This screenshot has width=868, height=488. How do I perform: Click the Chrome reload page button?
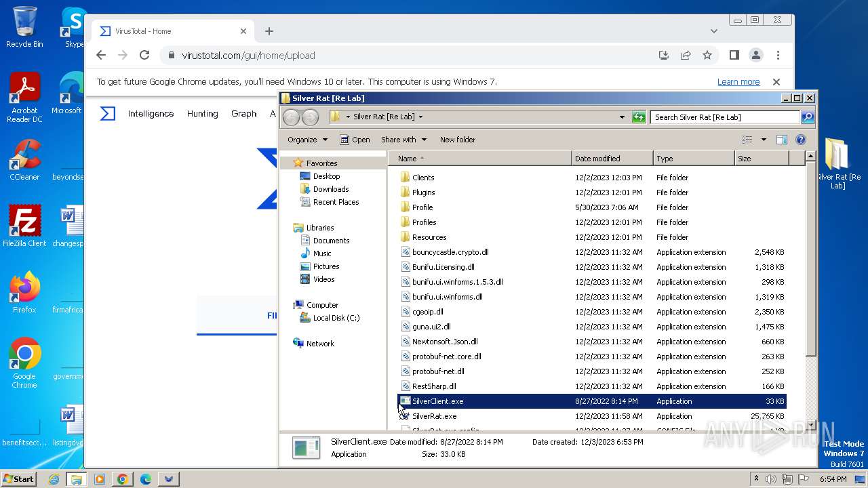point(144,56)
